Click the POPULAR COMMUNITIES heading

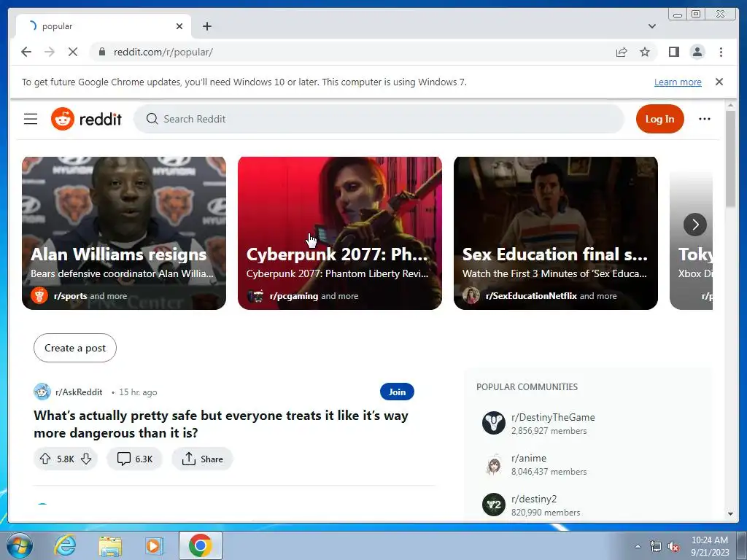(527, 386)
